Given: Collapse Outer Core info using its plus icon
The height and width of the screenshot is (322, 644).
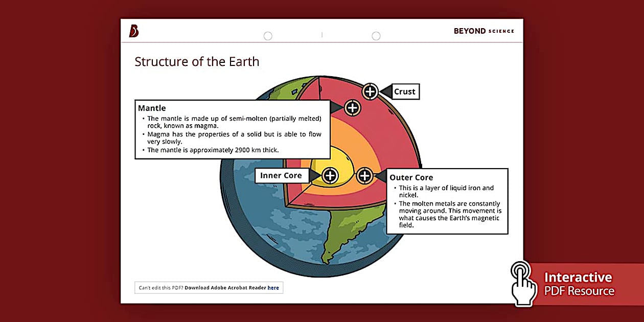Looking at the screenshot, I should [x=364, y=176].
